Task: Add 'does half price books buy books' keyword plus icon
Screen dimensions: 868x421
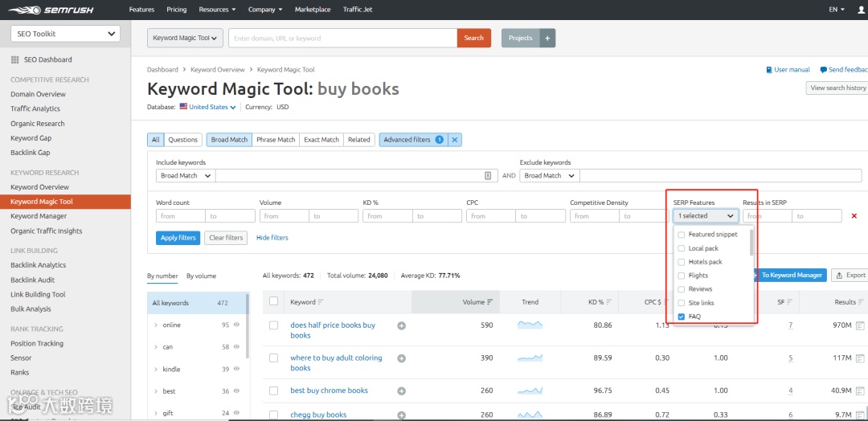Action: (x=401, y=326)
